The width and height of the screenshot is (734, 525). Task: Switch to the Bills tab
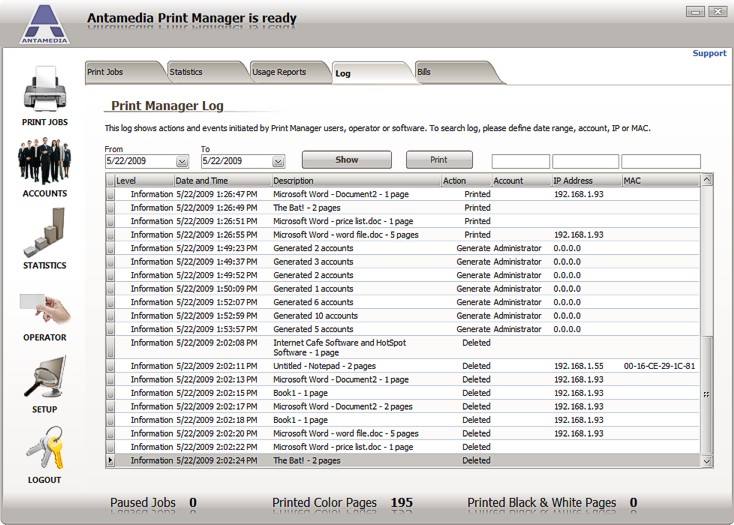456,72
